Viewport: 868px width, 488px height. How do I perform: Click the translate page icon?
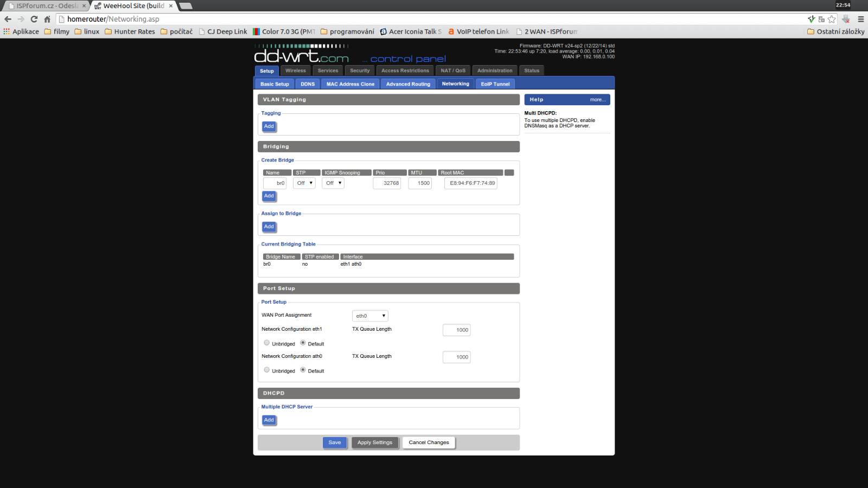pos(821,19)
